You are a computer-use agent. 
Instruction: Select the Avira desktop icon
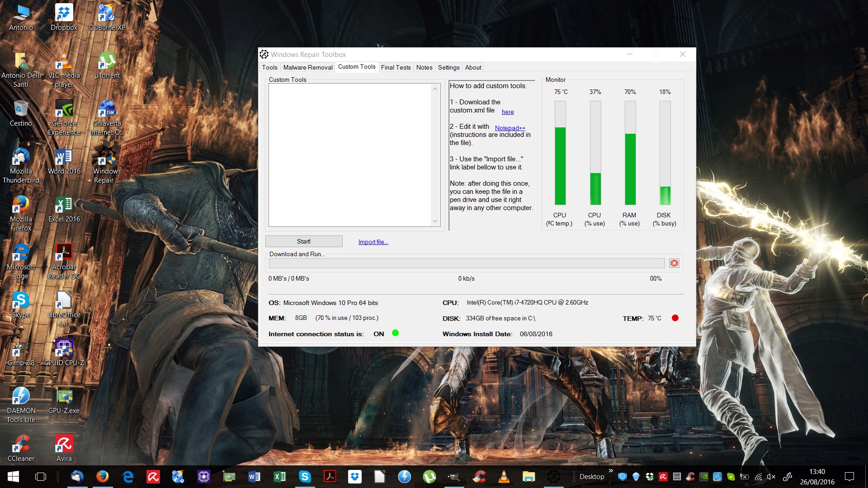(x=64, y=449)
